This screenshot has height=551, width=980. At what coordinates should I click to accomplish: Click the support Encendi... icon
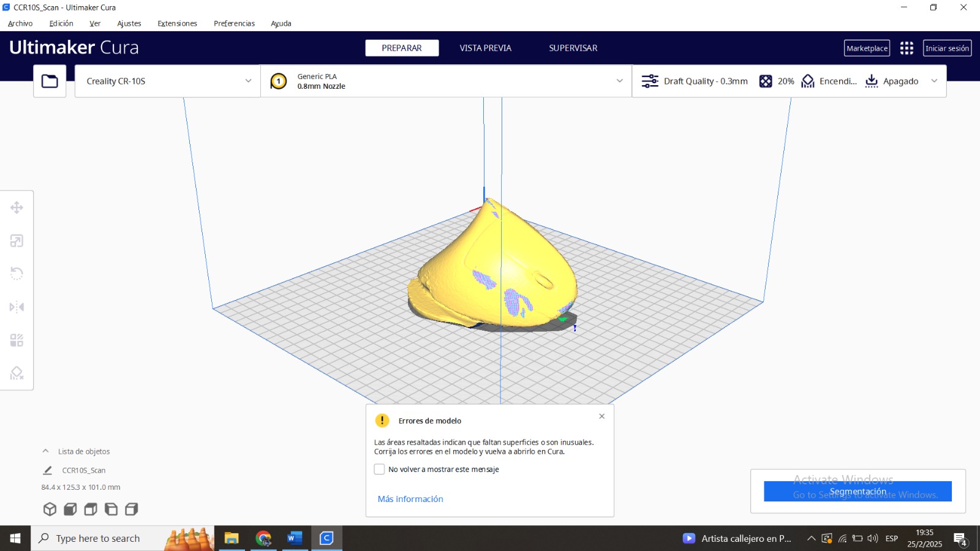pos(808,81)
